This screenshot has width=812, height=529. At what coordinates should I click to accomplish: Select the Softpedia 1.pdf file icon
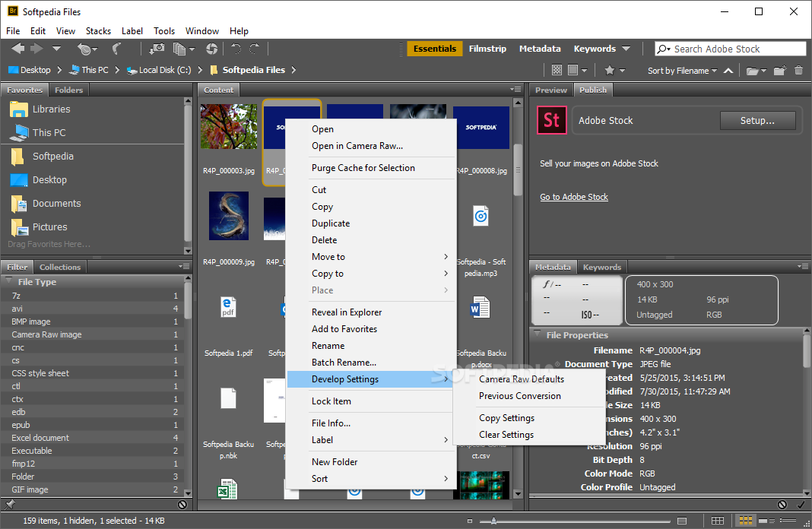pos(228,307)
